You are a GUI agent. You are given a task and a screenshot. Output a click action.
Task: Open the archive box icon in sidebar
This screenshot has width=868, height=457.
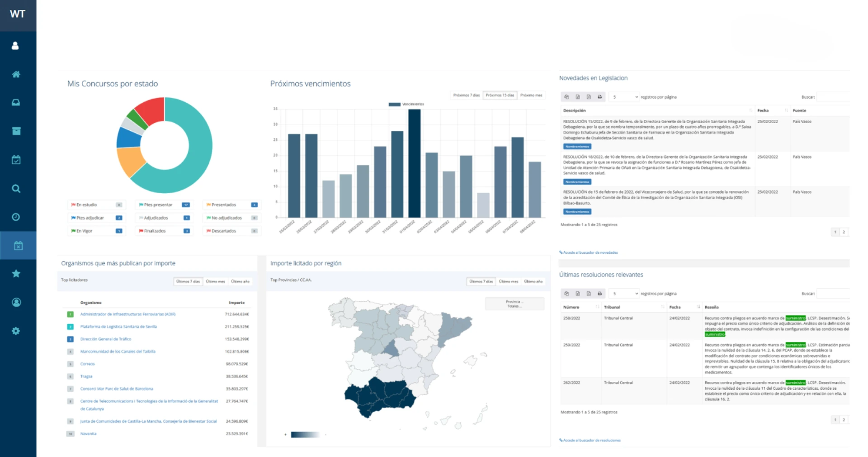click(x=16, y=131)
